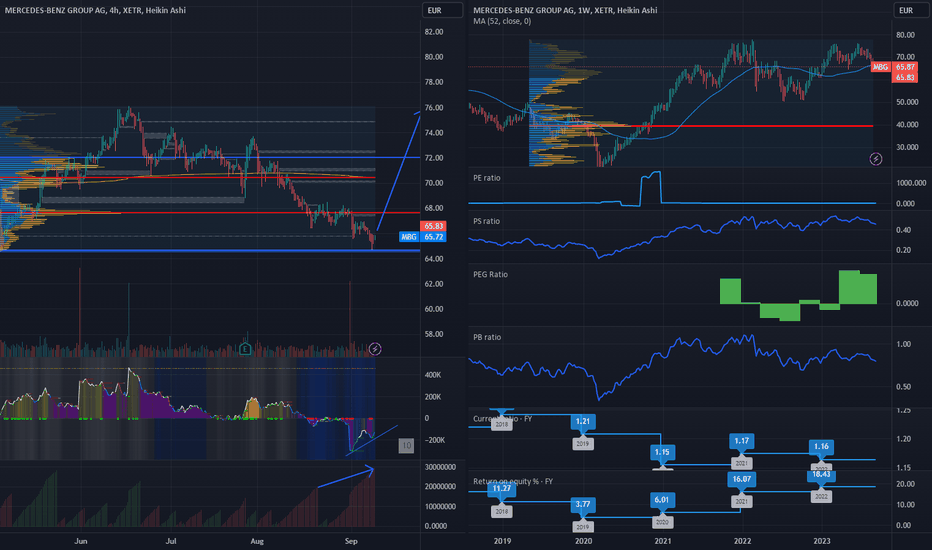The height and width of the screenshot is (550, 932).
Task: Select the PE ratio indicator label
Action: pos(487,178)
